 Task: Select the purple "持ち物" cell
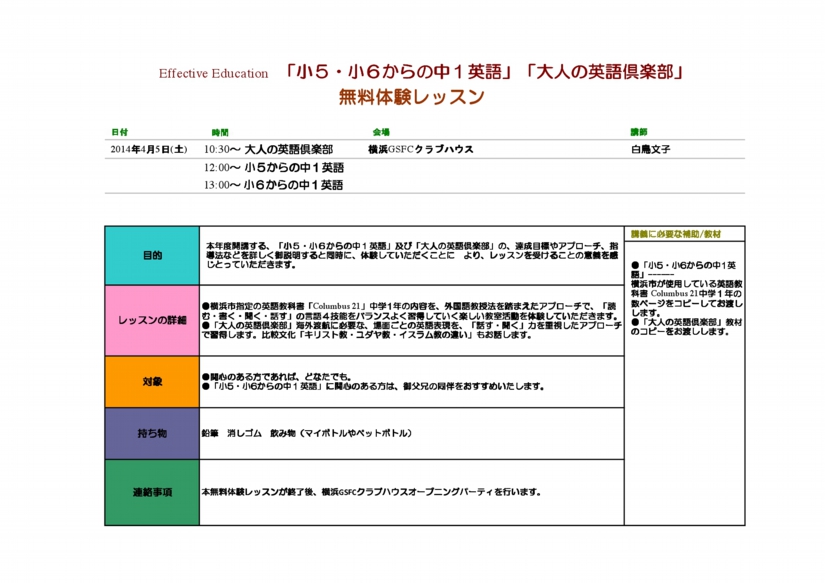point(152,433)
